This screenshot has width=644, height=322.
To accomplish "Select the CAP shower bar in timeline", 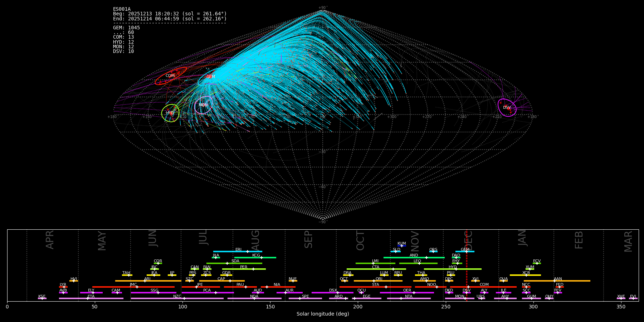I will coord(222,281).
